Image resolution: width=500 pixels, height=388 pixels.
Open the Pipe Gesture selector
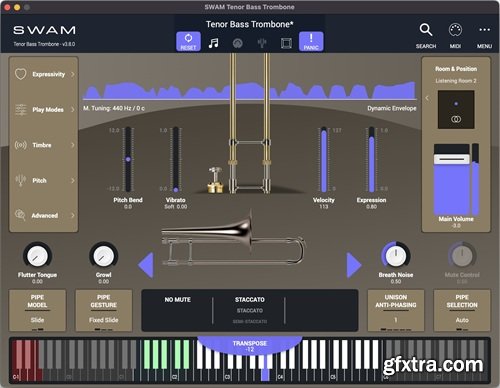(104, 310)
